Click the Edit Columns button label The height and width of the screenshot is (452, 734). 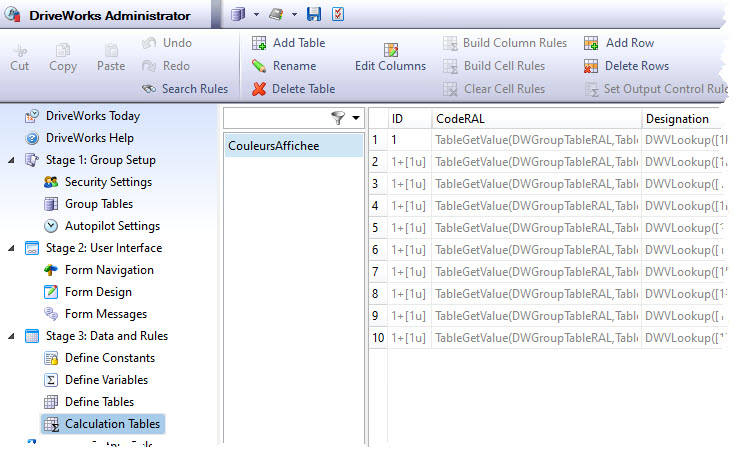pos(390,66)
